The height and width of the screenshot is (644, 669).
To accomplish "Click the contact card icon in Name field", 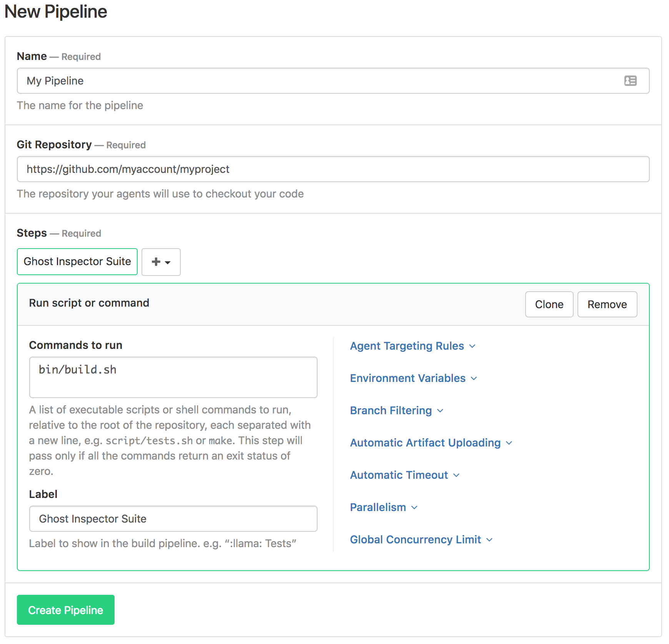I will pos(630,81).
